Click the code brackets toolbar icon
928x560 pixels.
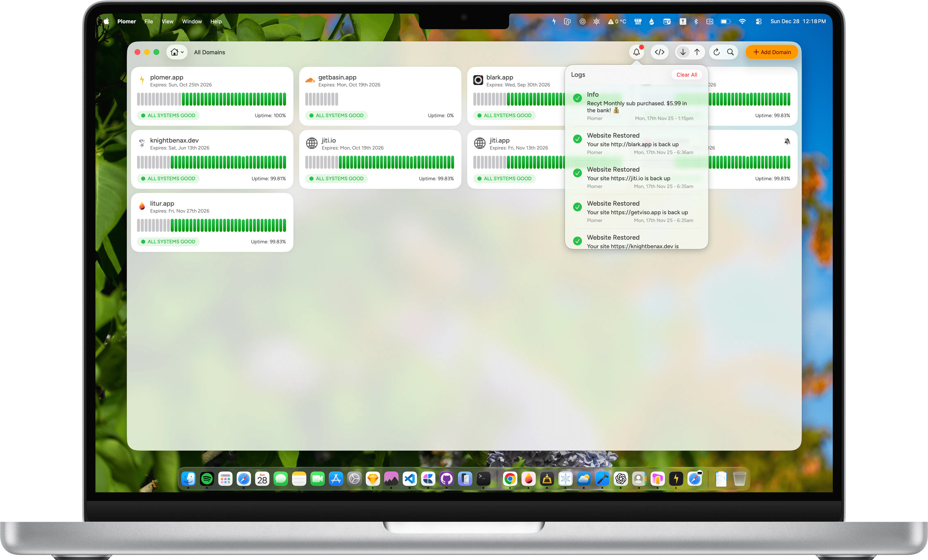tap(659, 52)
